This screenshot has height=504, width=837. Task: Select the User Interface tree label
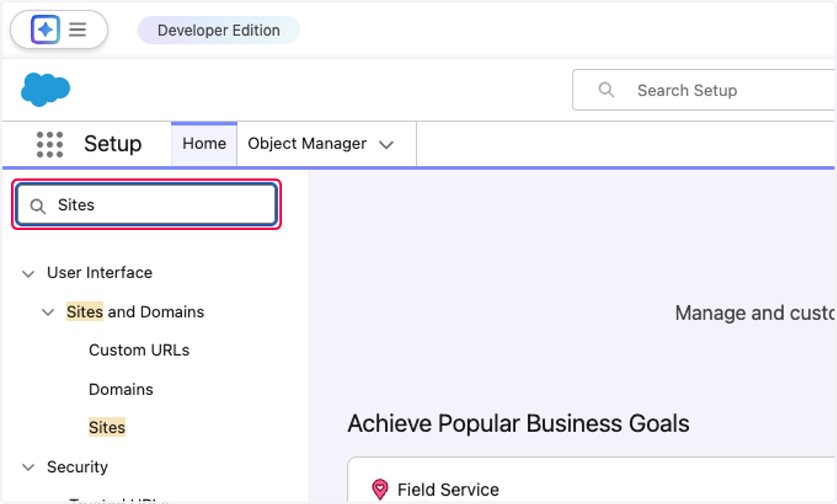(100, 273)
